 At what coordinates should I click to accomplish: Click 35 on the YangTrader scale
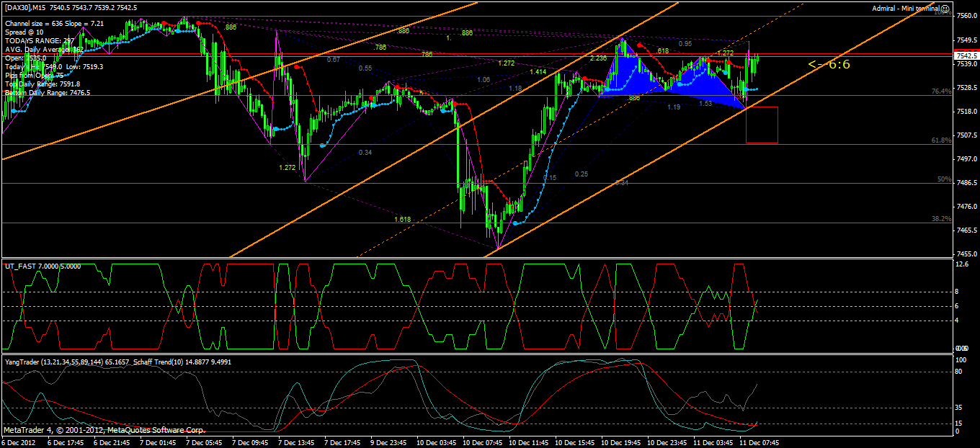pyautogui.click(x=958, y=407)
